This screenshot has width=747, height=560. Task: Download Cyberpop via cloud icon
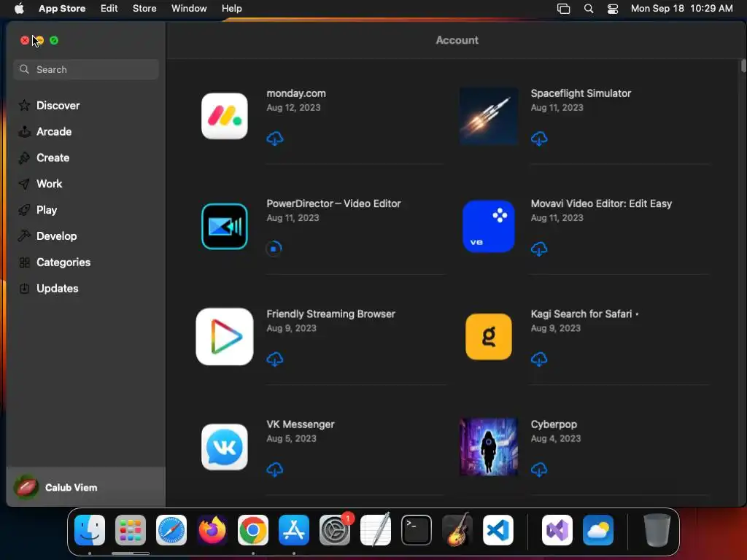tap(539, 470)
